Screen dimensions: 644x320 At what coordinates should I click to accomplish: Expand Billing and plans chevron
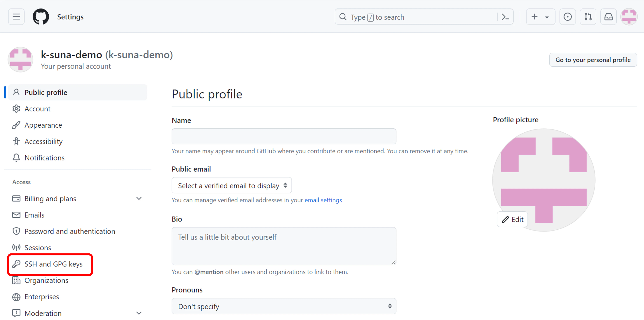[139, 199]
